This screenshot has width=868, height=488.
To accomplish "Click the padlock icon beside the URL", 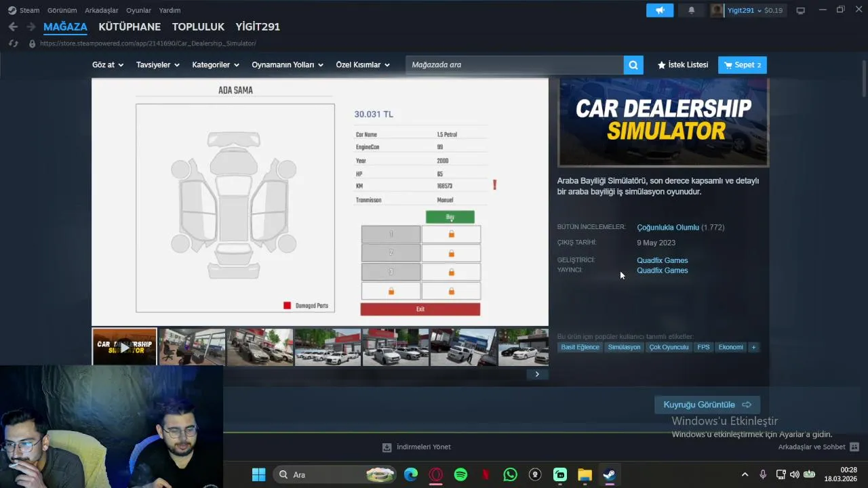I will [32, 43].
